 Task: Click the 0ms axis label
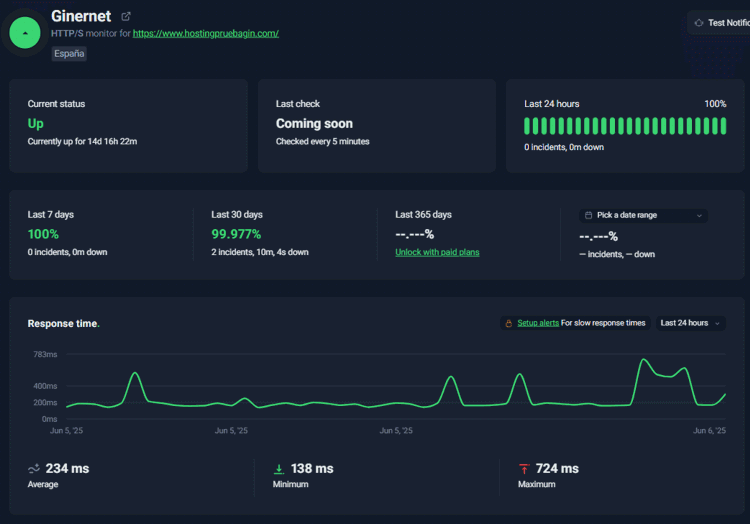point(49,419)
